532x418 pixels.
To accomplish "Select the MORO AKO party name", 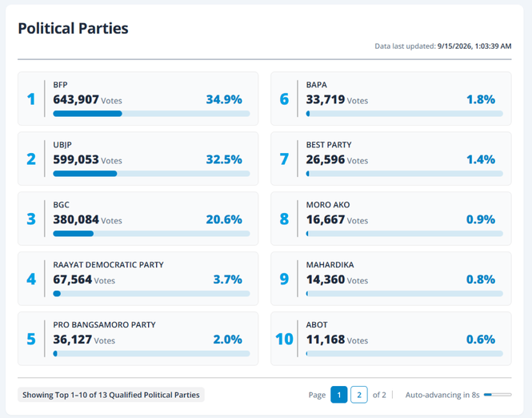I will pos(328,205).
